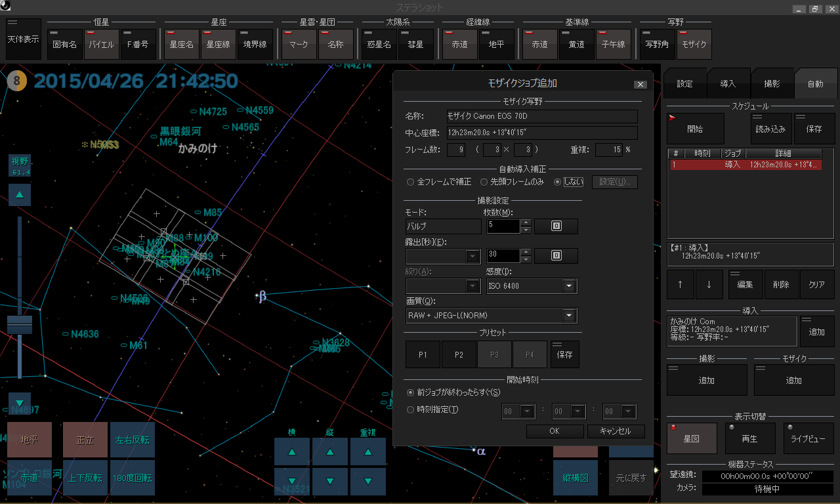Switch to the 撮影 tab
The height and width of the screenshot is (504, 840).
[x=772, y=84]
